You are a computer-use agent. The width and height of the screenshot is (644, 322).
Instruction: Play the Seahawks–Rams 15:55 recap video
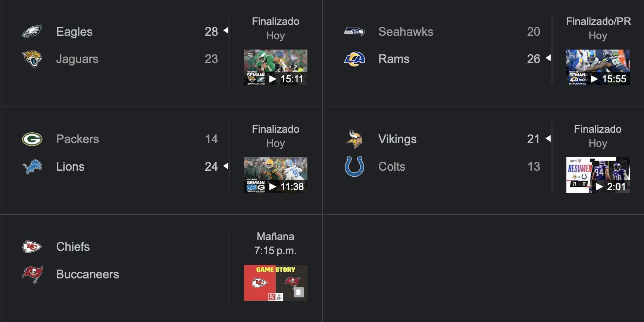pos(598,67)
